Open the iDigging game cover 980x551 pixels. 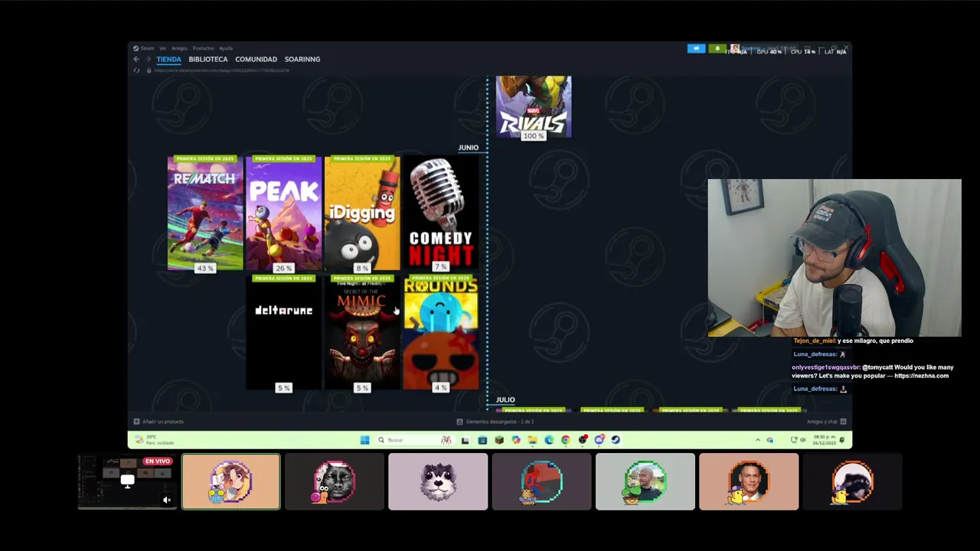(x=362, y=214)
